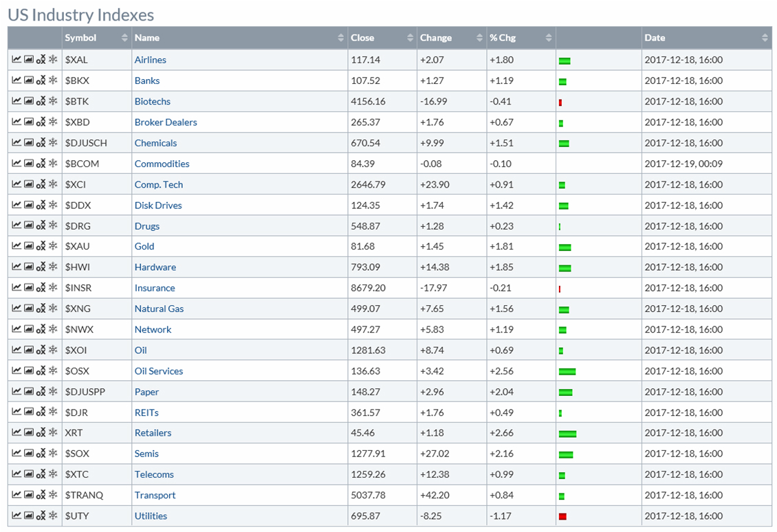
Task: Click the seasonality snowflake icon for $UTY Utilities
Action: [x=53, y=516]
